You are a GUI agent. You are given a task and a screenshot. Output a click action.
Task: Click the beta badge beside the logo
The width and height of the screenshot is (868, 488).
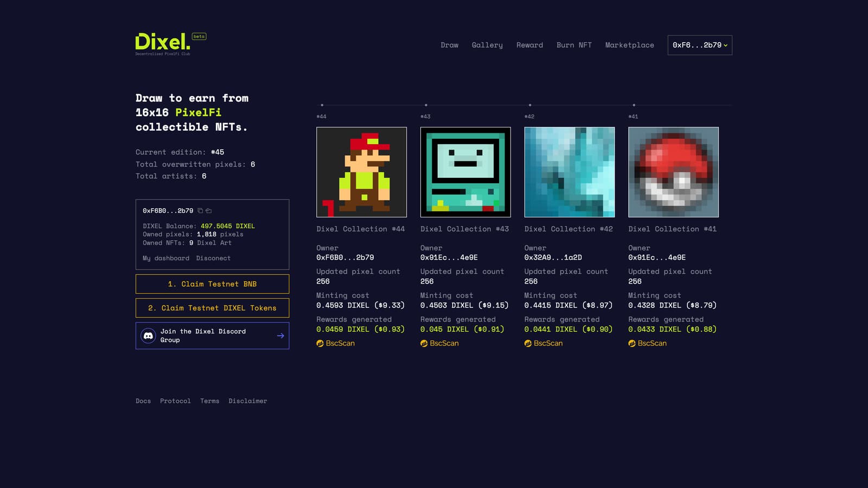[x=199, y=36]
